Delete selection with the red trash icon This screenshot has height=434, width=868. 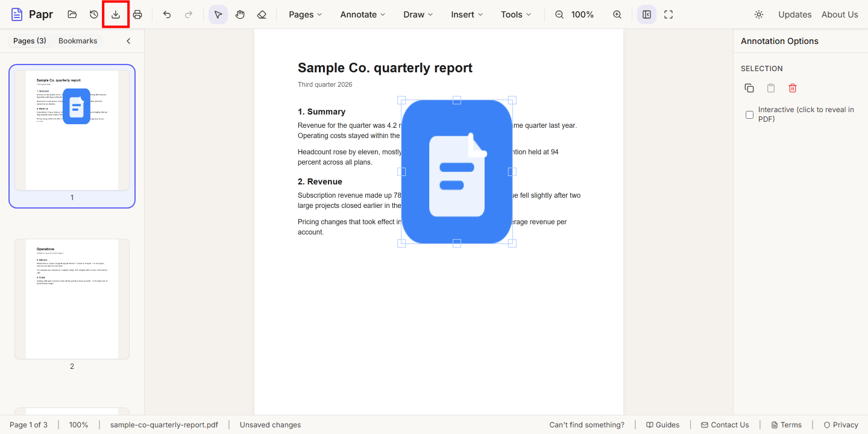coord(793,88)
